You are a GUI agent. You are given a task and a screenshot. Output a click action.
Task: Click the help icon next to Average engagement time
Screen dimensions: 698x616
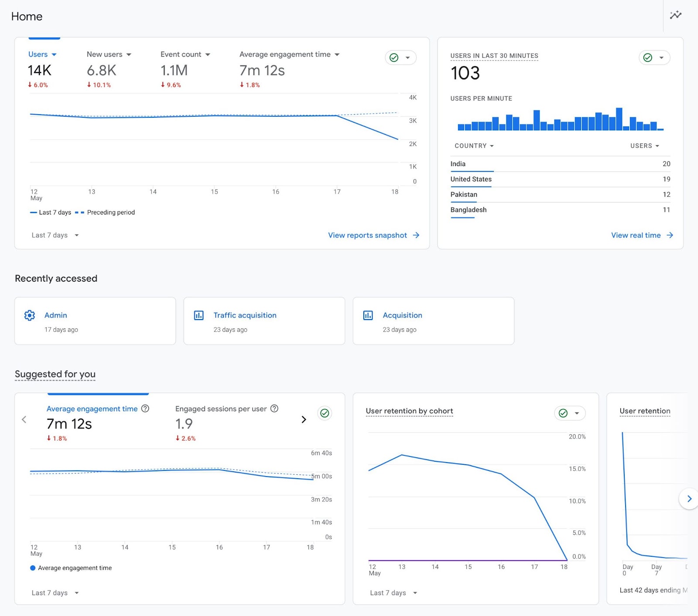[x=146, y=408]
